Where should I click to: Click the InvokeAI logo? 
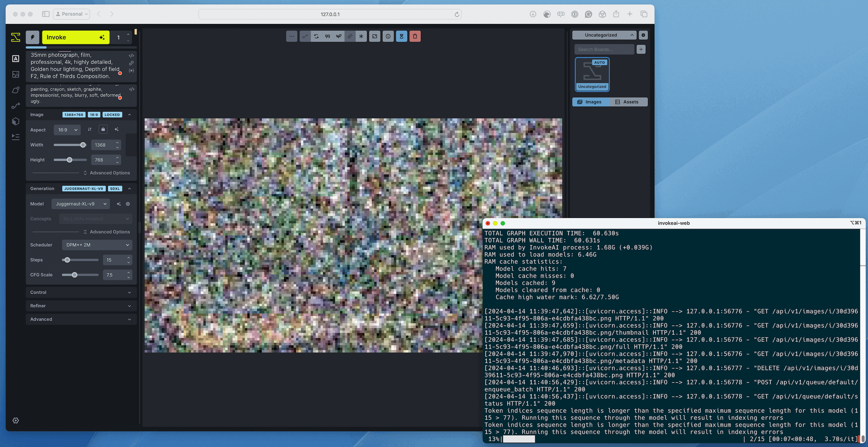click(15, 37)
